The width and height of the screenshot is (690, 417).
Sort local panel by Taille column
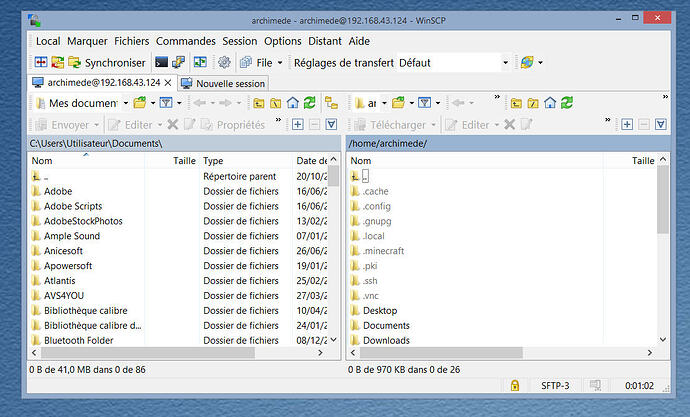[x=172, y=161]
